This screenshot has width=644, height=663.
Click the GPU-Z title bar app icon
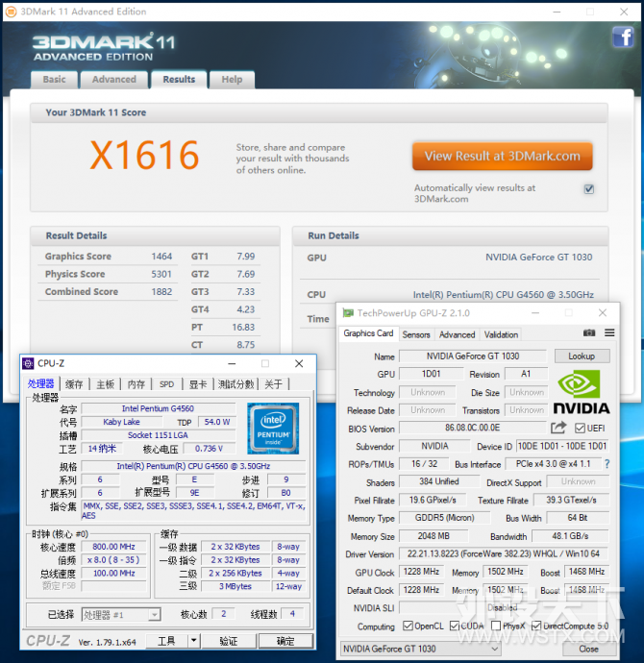(x=348, y=313)
